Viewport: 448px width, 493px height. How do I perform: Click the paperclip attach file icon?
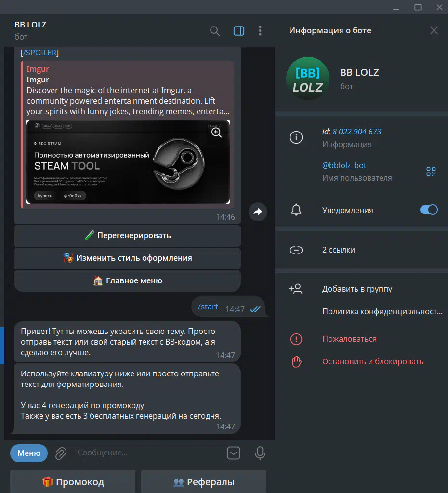coord(61,453)
